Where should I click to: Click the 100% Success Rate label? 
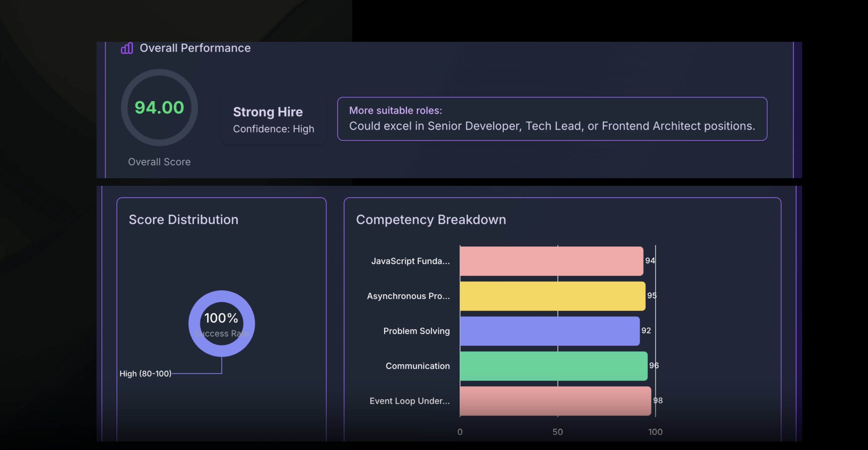click(x=221, y=318)
